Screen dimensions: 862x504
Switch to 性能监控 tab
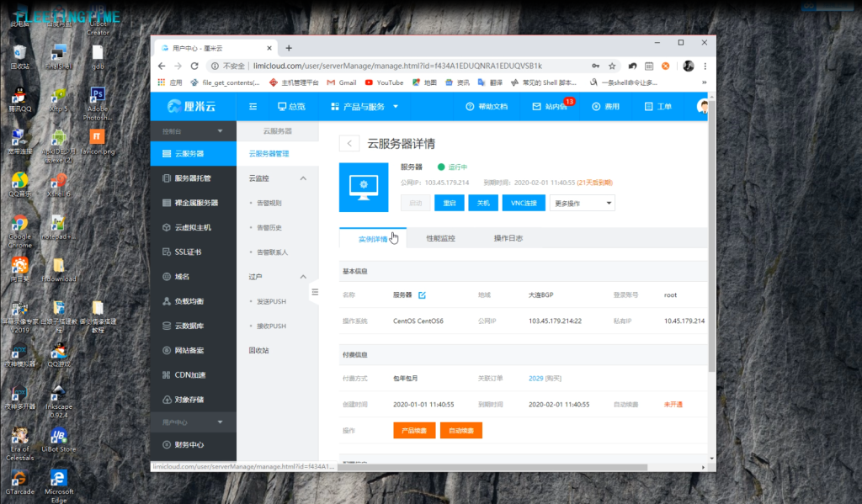click(x=440, y=238)
